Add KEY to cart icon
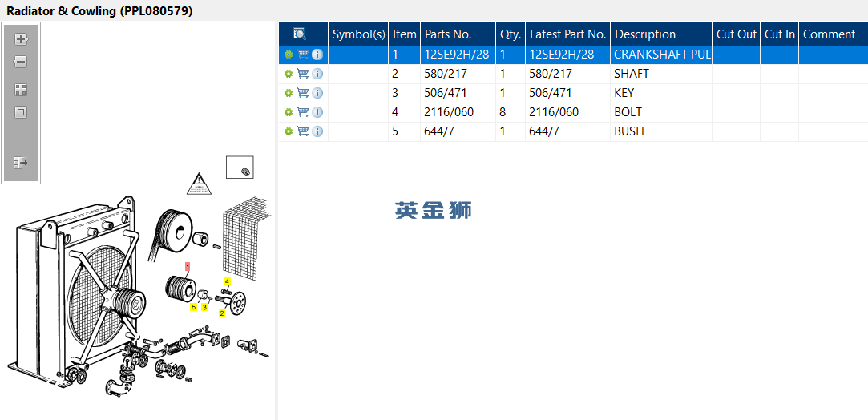 click(x=303, y=93)
